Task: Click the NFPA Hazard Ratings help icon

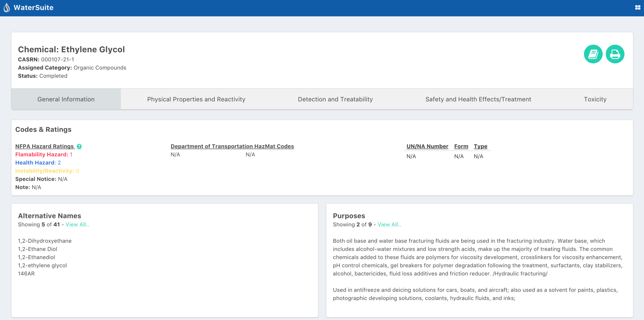Action: (x=79, y=146)
